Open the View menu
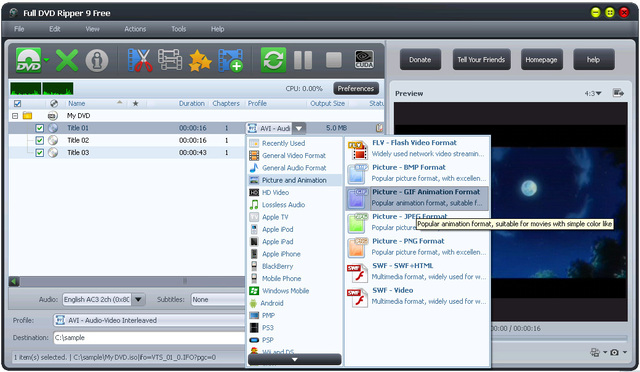This screenshot has width=640, height=372. (92, 29)
